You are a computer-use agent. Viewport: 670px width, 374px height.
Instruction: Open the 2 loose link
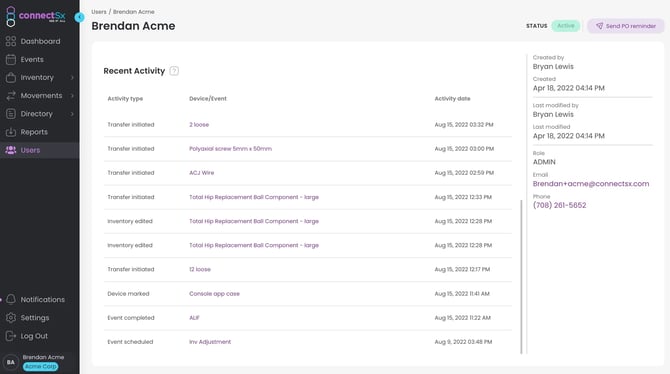199,124
